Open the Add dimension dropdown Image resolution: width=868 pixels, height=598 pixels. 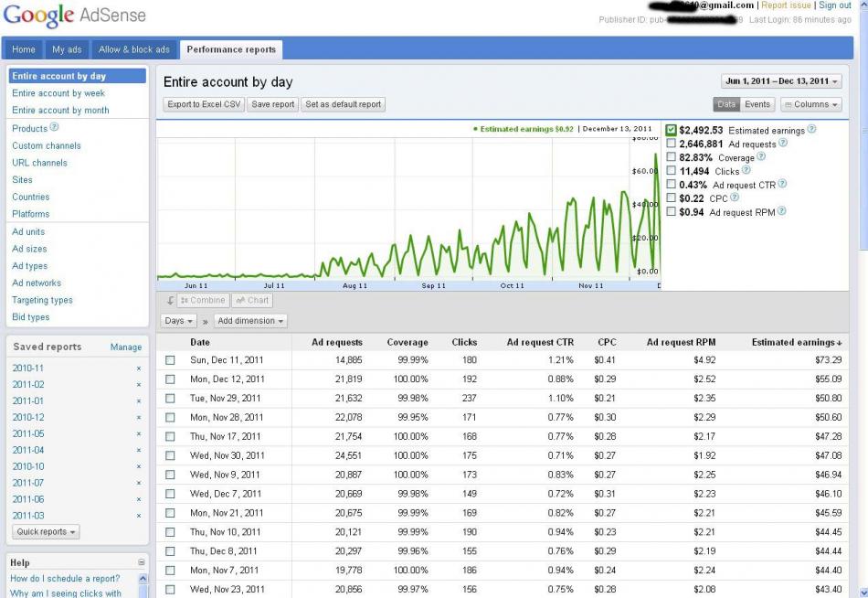(250, 321)
